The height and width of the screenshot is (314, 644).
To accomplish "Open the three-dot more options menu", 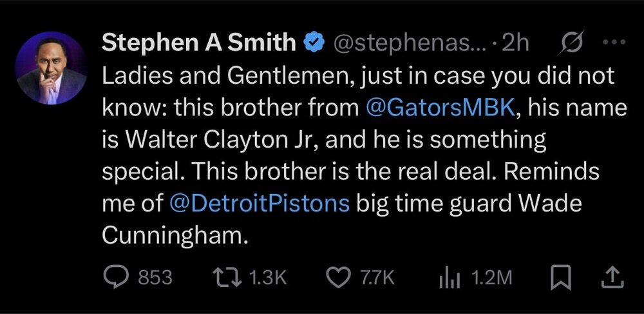I will pos(607,43).
